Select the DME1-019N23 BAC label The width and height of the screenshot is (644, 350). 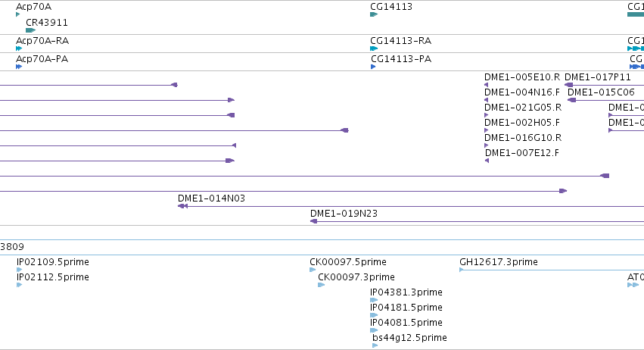(344, 214)
